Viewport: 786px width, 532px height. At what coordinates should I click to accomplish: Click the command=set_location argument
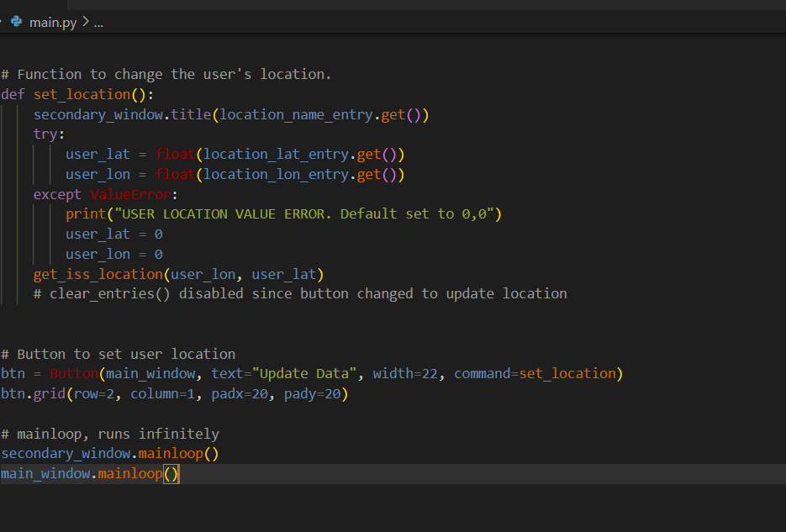[x=535, y=374]
